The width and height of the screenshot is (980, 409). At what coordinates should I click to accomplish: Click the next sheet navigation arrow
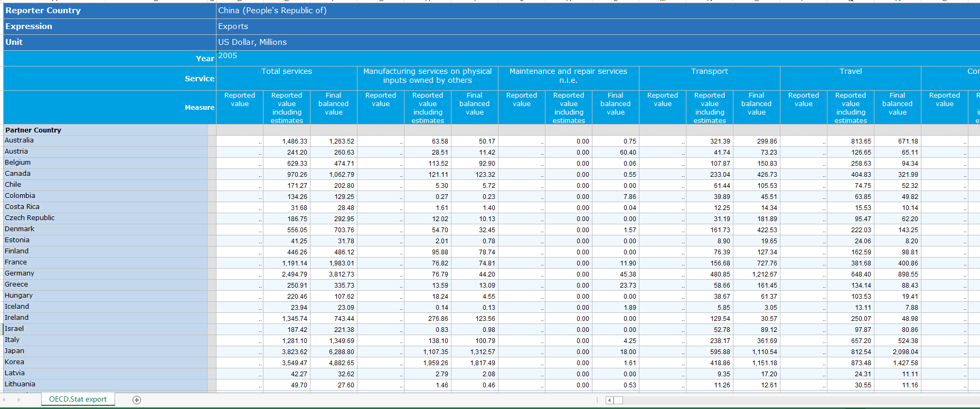coord(18,400)
